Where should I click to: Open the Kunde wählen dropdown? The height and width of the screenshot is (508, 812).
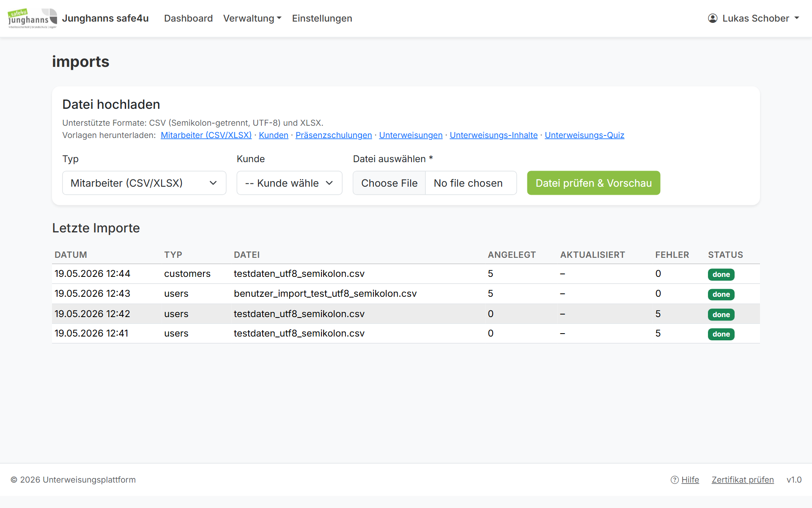click(289, 183)
